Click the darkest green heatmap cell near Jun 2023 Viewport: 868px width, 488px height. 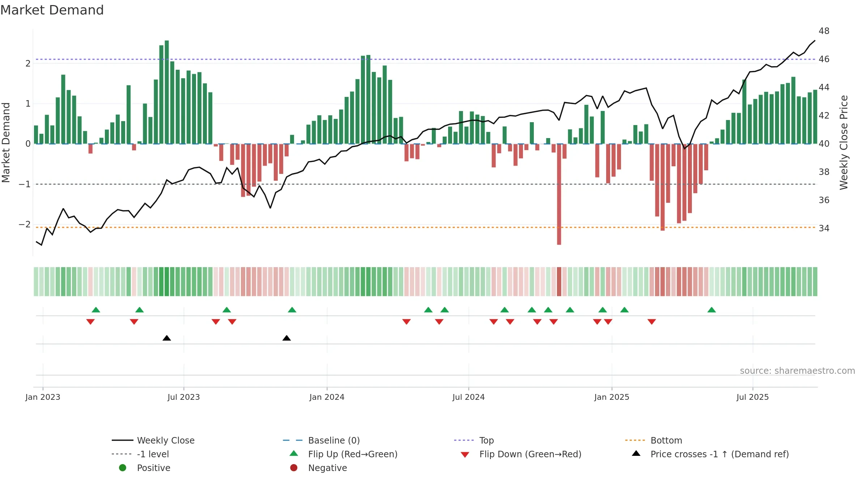(167, 282)
